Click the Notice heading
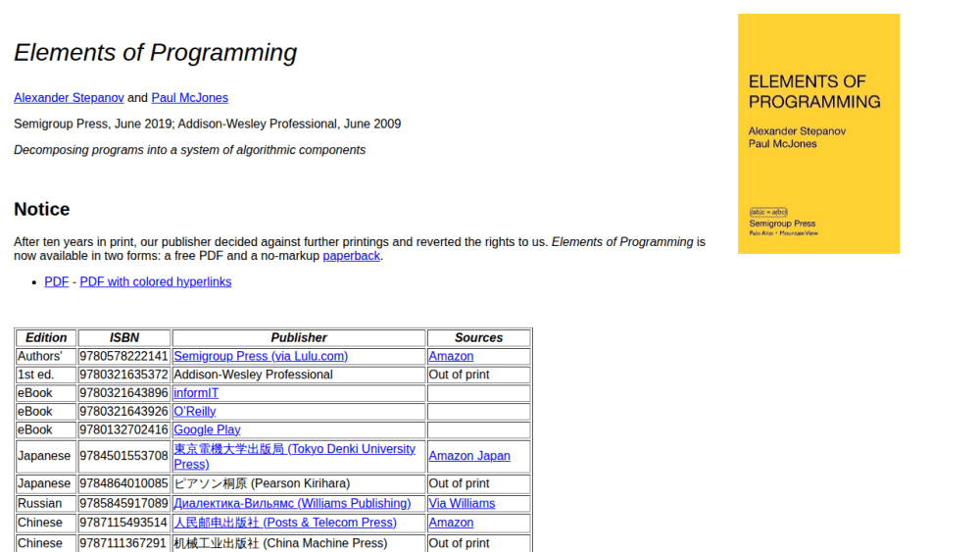This screenshot has width=980, height=552. (x=42, y=209)
